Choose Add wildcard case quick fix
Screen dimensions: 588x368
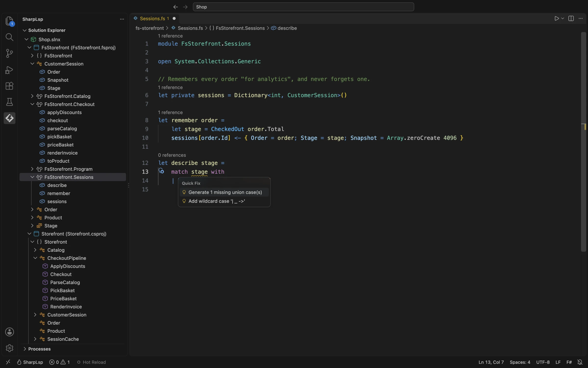[x=224, y=201]
